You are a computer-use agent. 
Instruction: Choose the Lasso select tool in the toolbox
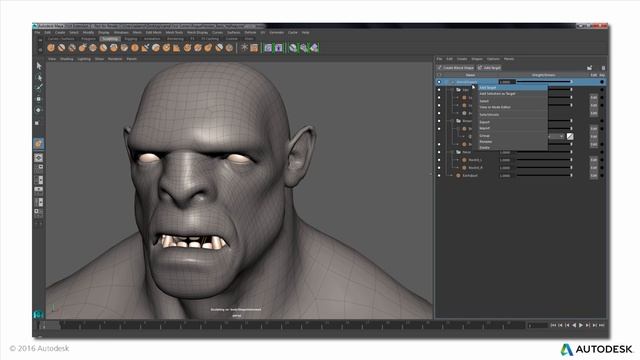[x=39, y=77]
